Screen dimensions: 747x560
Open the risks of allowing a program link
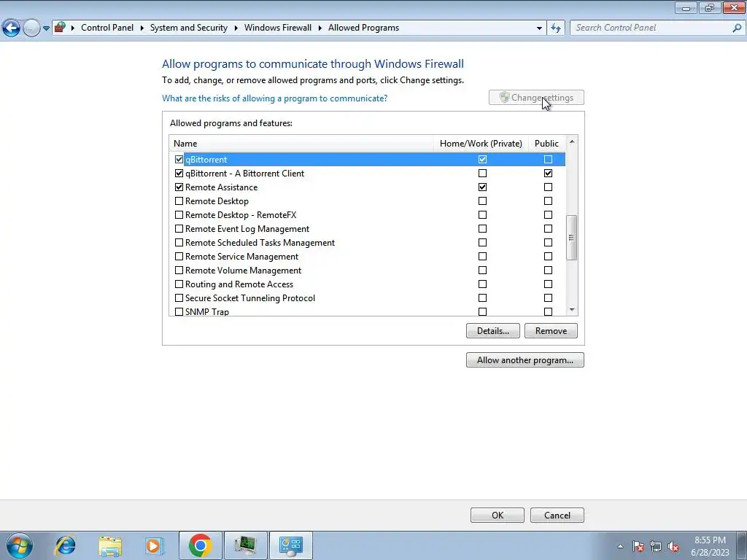click(x=274, y=98)
